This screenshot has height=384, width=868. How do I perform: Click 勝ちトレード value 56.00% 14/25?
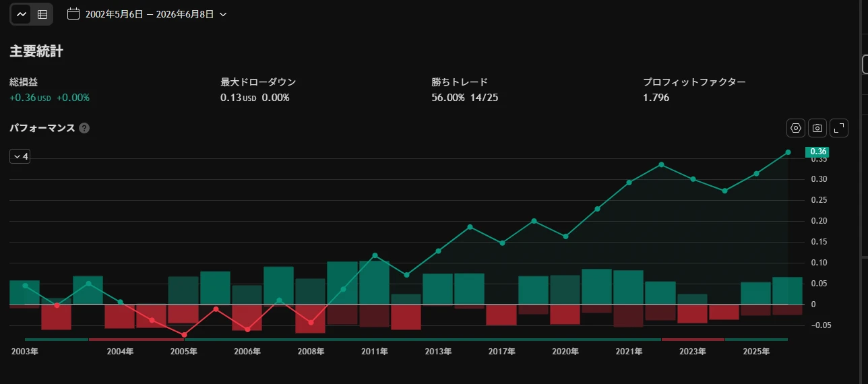465,98
